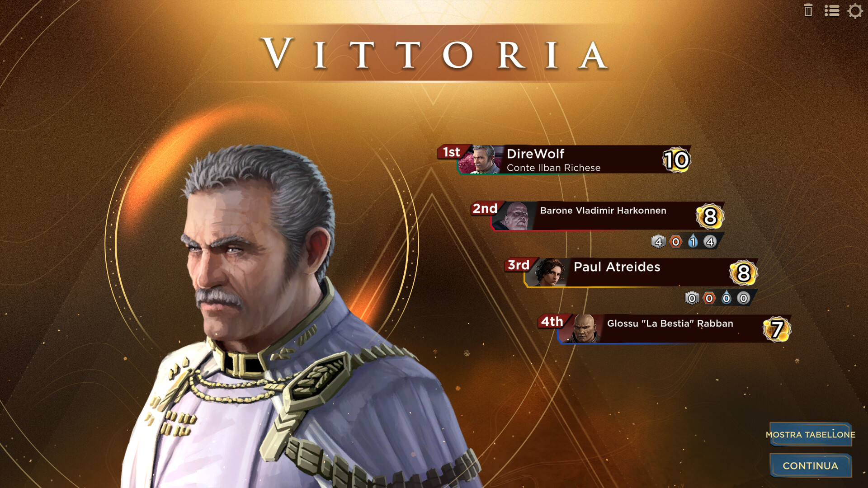Click the Continua button

(x=811, y=466)
